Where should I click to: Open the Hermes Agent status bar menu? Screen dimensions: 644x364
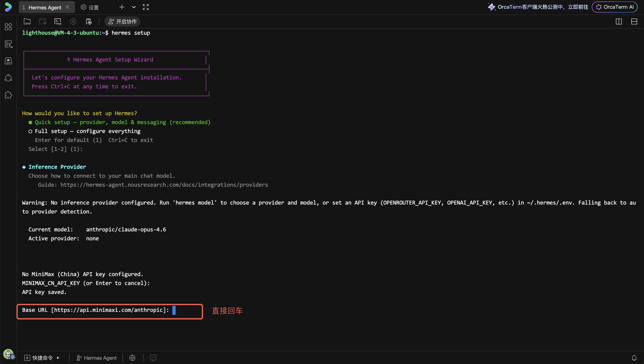pyautogui.click(x=96, y=358)
